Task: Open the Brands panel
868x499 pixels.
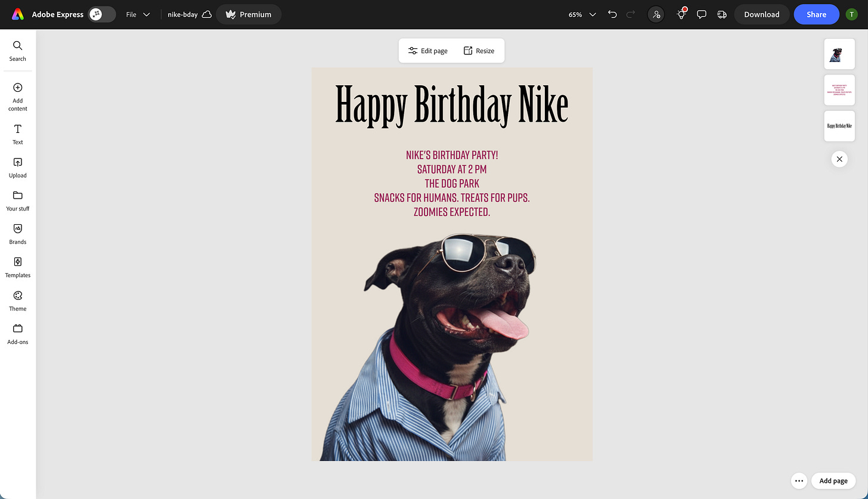Action: tap(17, 234)
